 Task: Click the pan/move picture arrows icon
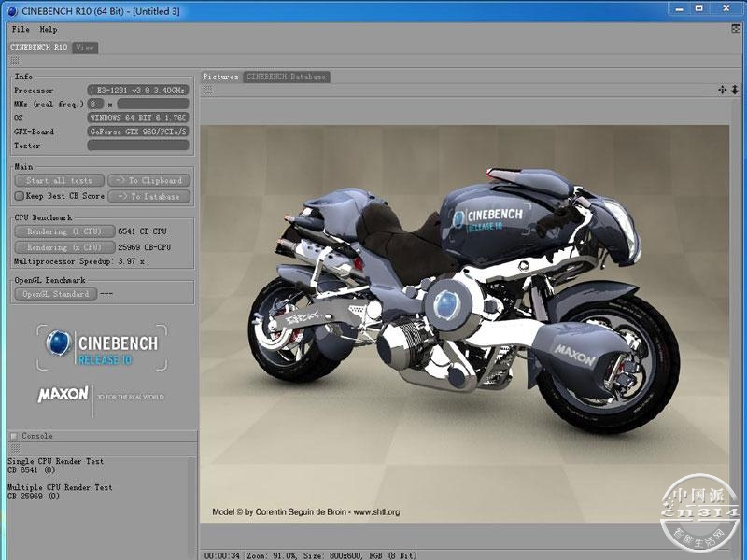point(722,90)
